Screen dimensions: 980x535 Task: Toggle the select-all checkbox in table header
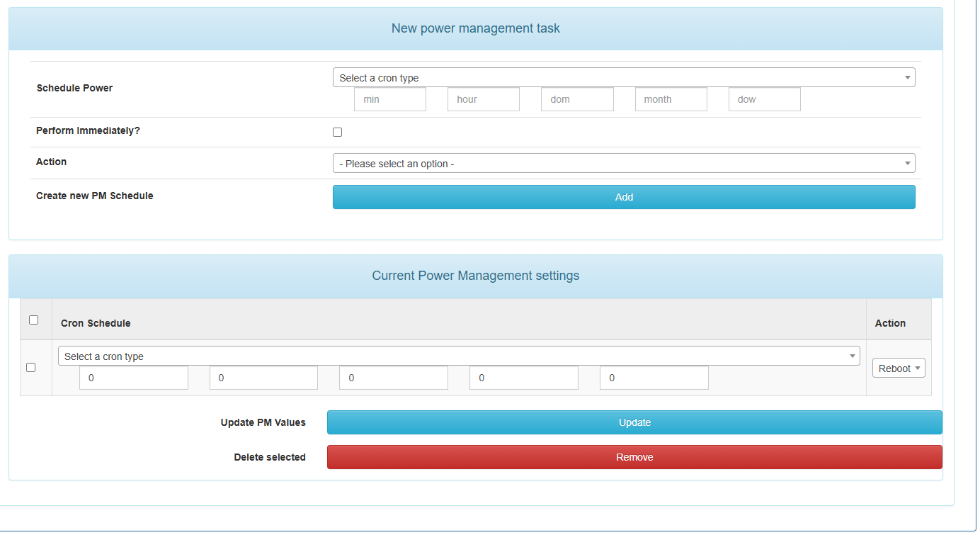pyautogui.click(x=33, y=320)
